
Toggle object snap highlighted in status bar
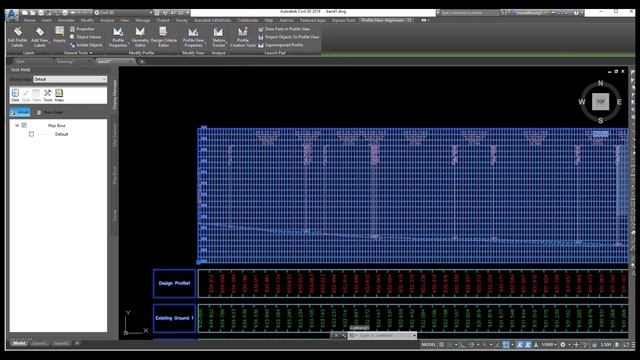click(506, 345)
